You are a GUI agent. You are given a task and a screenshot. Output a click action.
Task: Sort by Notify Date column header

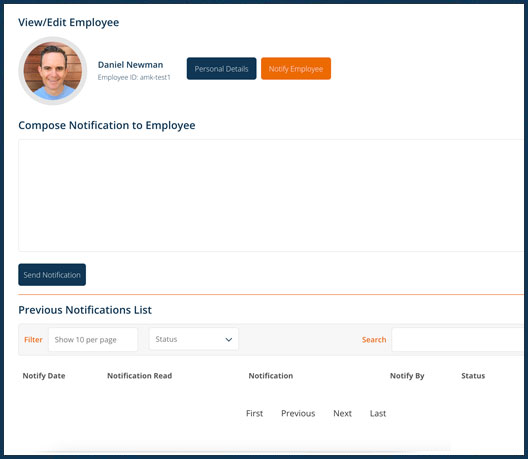point(44,376)
